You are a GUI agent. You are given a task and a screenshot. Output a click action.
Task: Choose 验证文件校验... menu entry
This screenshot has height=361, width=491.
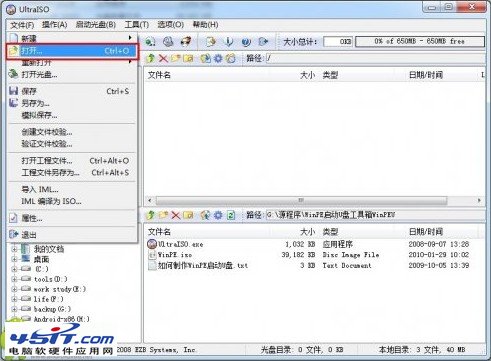pyautogui.click(x=72, y=144)
